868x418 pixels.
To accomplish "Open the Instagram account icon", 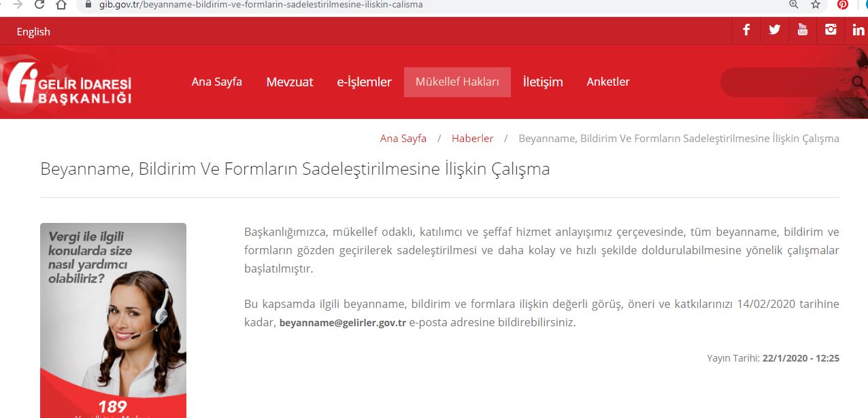I will [830, 30].
